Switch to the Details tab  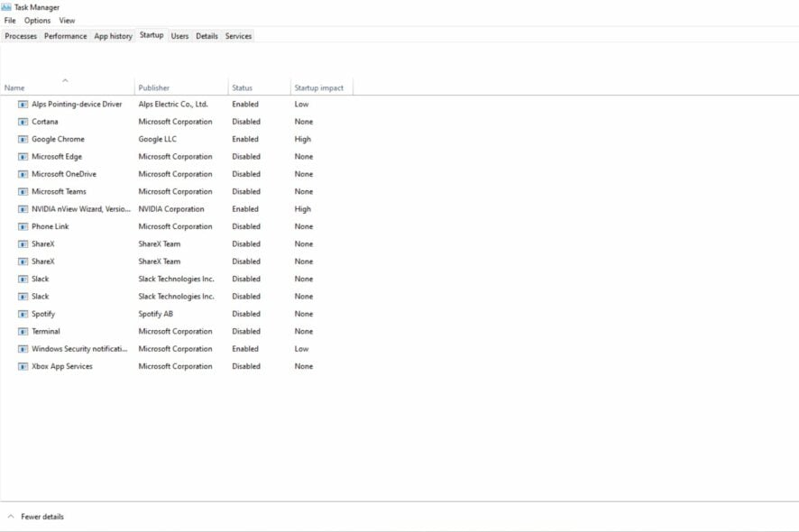click(x=207, y=36)
